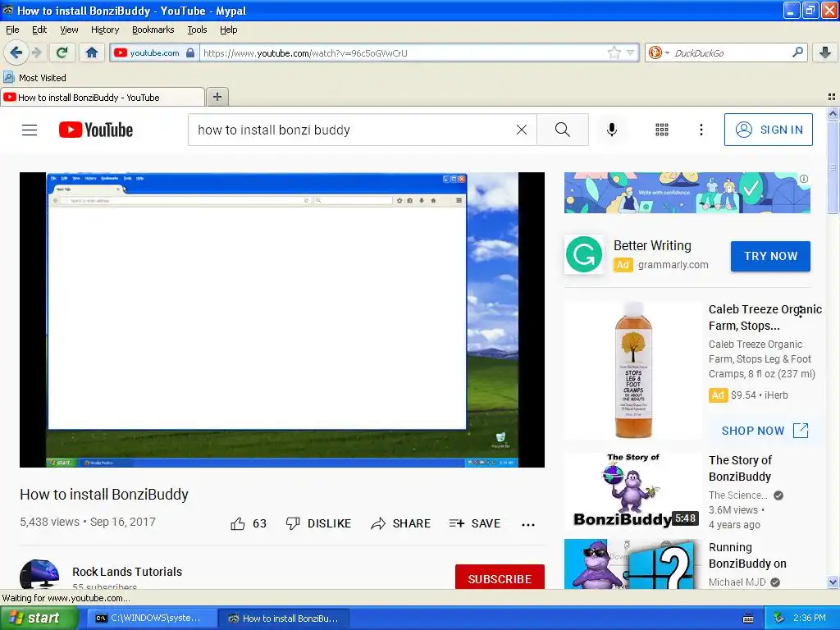
Task: Click the magnifier in DuckDuckGo search box
Action: point(797,52)
